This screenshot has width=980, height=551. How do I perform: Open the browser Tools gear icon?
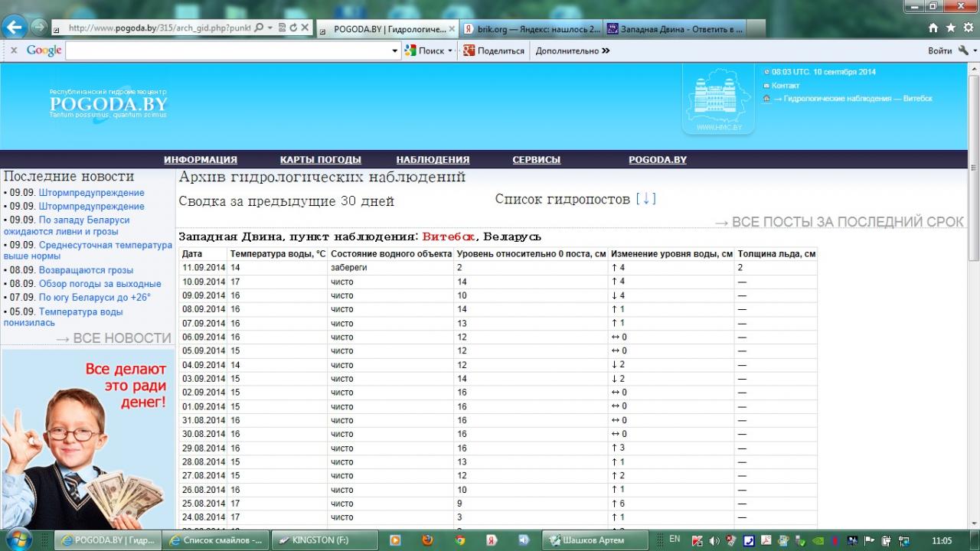coord(969,28)
